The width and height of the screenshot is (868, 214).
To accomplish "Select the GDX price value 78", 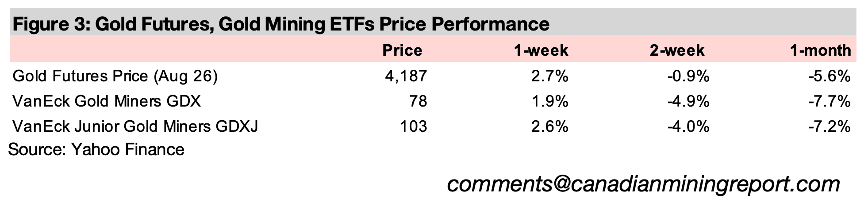I will [418, 102].
